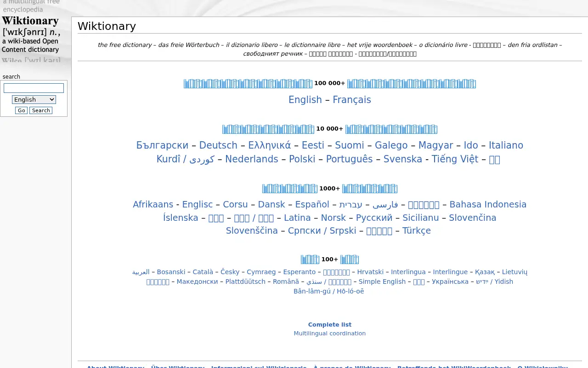Open the Ido edition
Image resolution: width=588 pixels, height=368 pixels.
(471, 145)
